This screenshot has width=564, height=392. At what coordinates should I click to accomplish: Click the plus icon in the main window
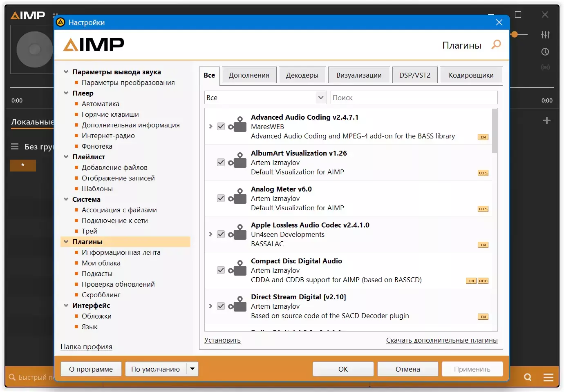click(547, 120)
